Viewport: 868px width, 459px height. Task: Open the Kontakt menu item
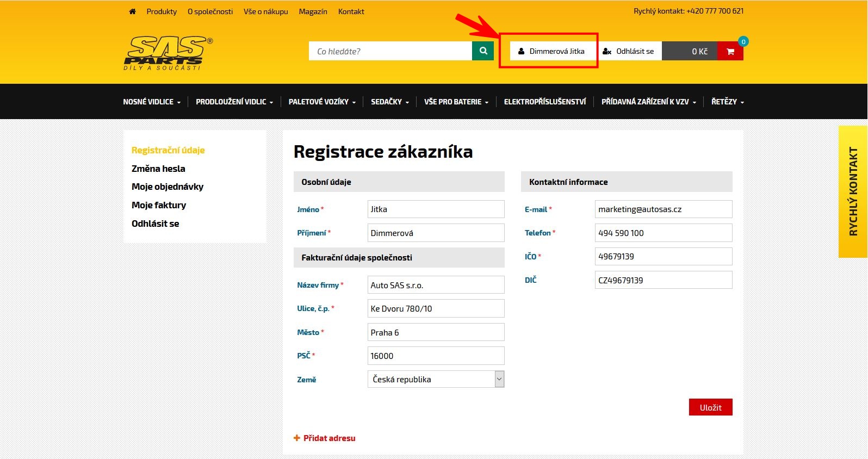point(351,11)
